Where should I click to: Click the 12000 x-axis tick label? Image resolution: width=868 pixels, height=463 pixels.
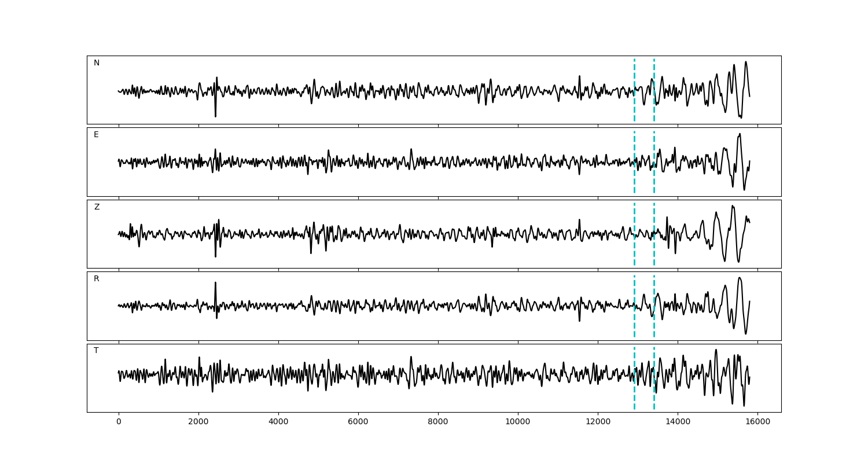point(598,422)
